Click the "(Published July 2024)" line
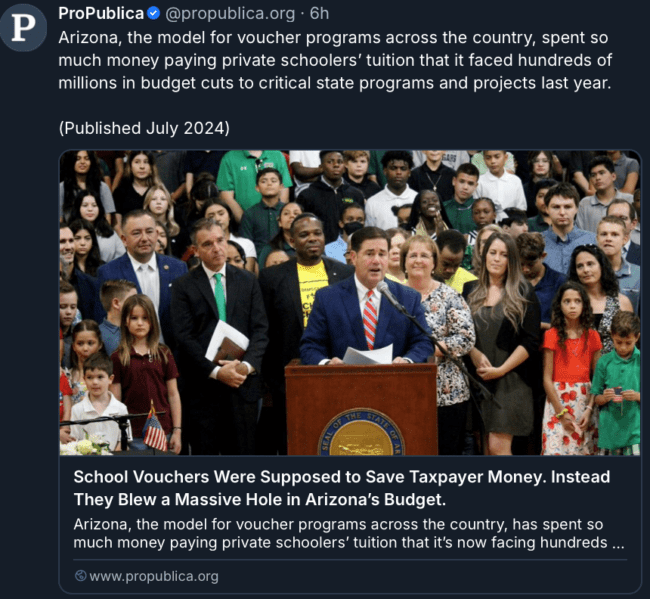 click(144, 128)
